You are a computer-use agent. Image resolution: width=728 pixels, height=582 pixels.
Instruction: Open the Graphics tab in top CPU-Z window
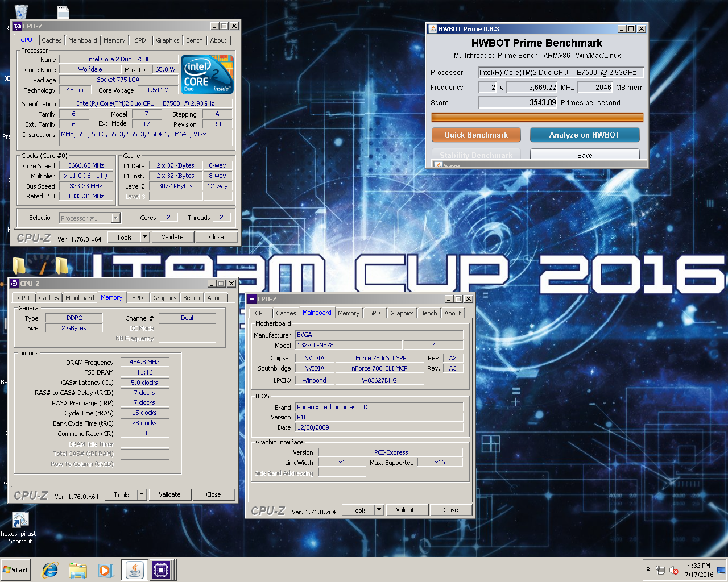[168, 40]
